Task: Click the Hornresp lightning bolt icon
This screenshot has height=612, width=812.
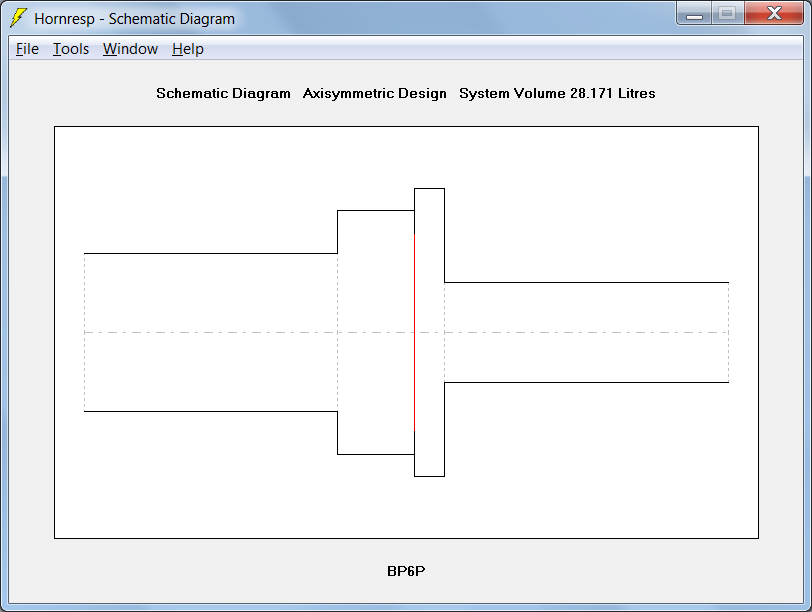Action: [x=18, y=18]
